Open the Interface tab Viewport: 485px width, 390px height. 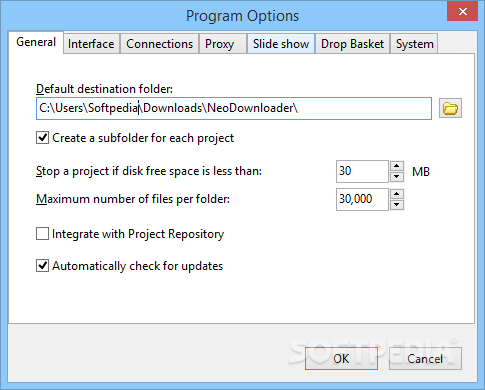click(x=91, y=44)
